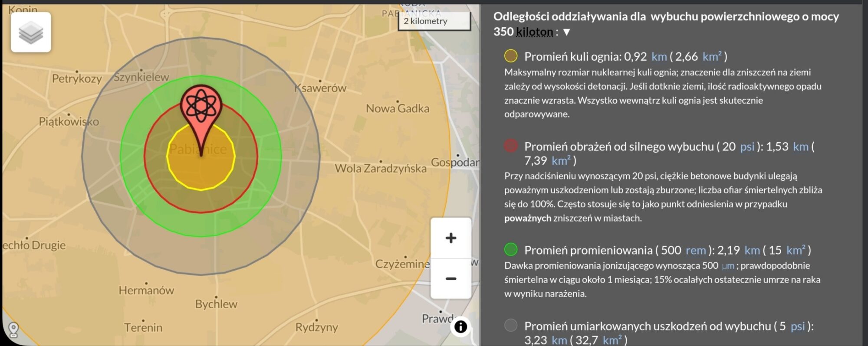Click 'km' unit link after 0,92
Image resolution: width=868 pixels, height=346 pixels.
(x=659, y=57)
